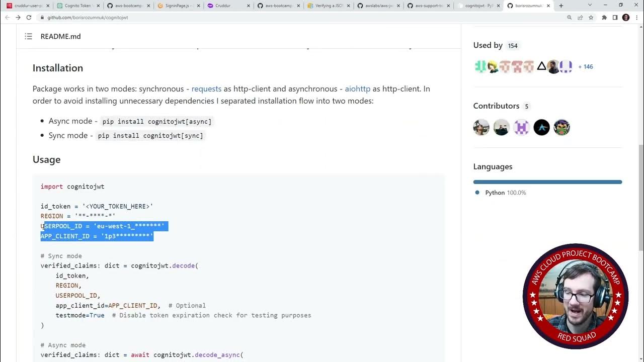Screen dimensions: 644x362
Task: Follow the aiohttp hyperlink
Action: click(x=357, y=88)
